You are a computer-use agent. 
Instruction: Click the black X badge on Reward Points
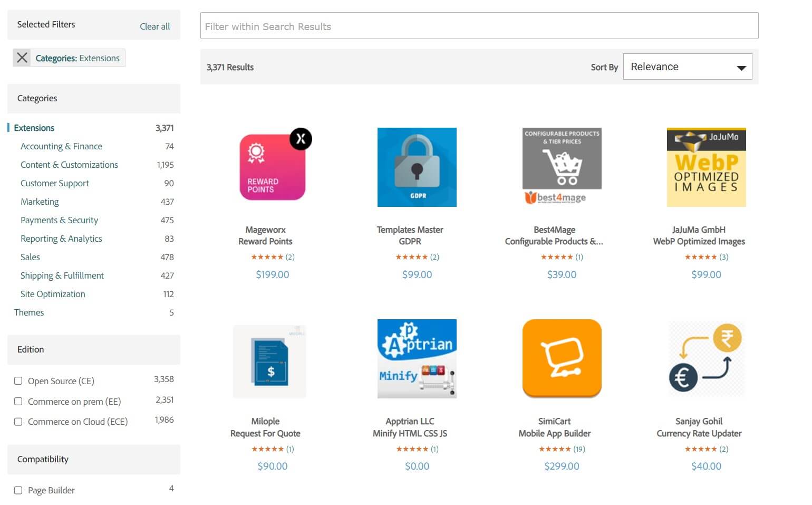[301, 139]
